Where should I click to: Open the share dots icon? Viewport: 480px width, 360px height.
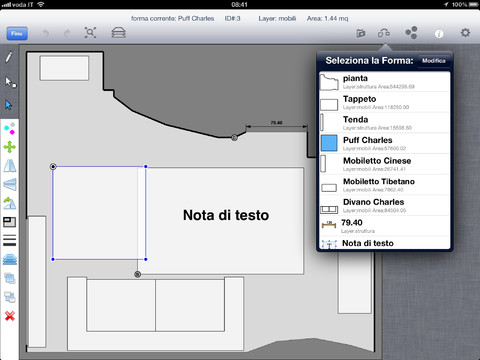point(411,33)
